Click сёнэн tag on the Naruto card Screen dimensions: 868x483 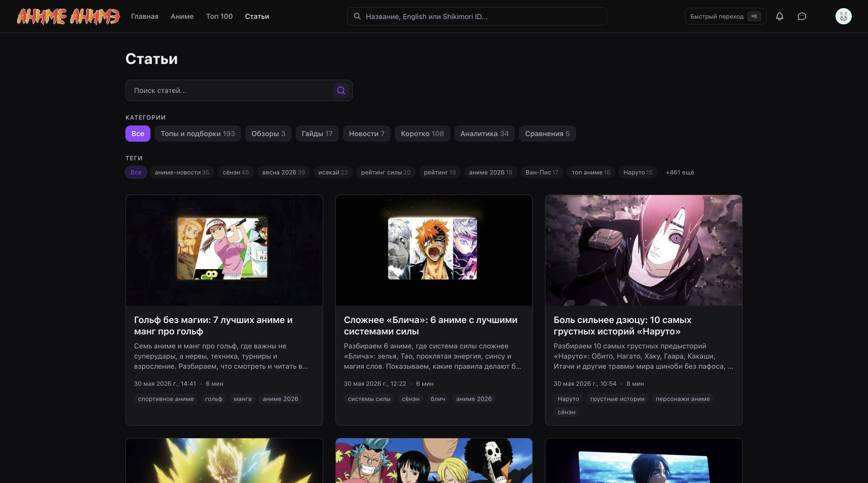[566, 412]
